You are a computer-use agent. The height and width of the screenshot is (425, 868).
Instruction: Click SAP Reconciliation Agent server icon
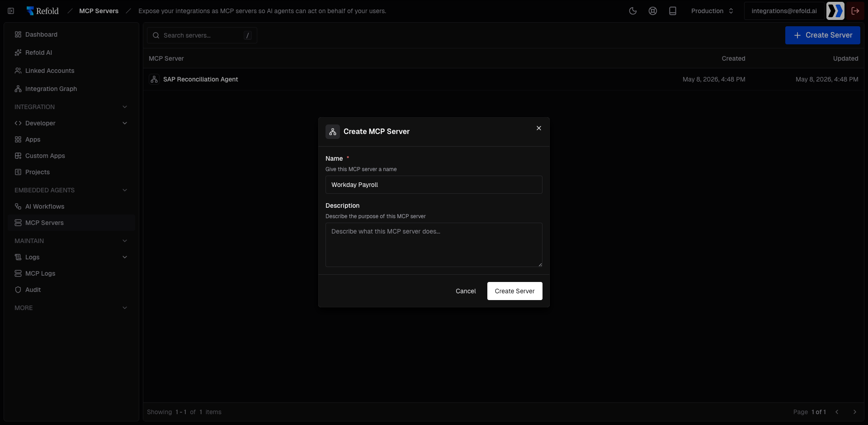154,79
